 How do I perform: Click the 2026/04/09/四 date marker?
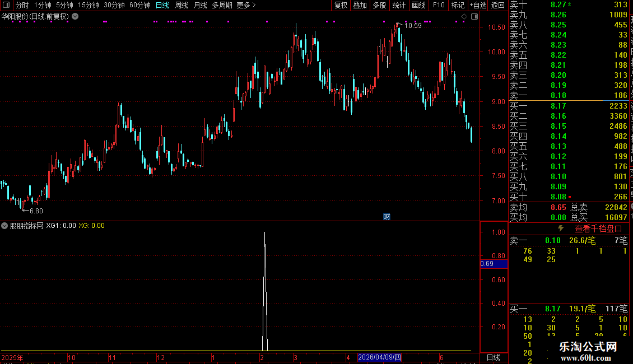tap(379, 357)
